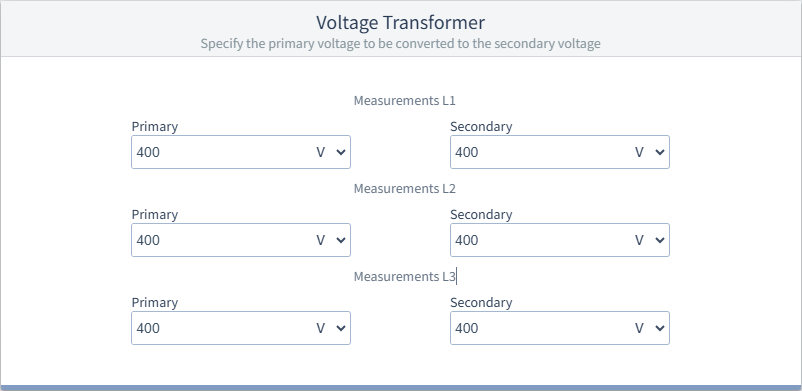Image resolution: width=802 pixels, height=391 pixels.
Task: Expand the L2 Secondary unit selector
Action: click(650, 240)
